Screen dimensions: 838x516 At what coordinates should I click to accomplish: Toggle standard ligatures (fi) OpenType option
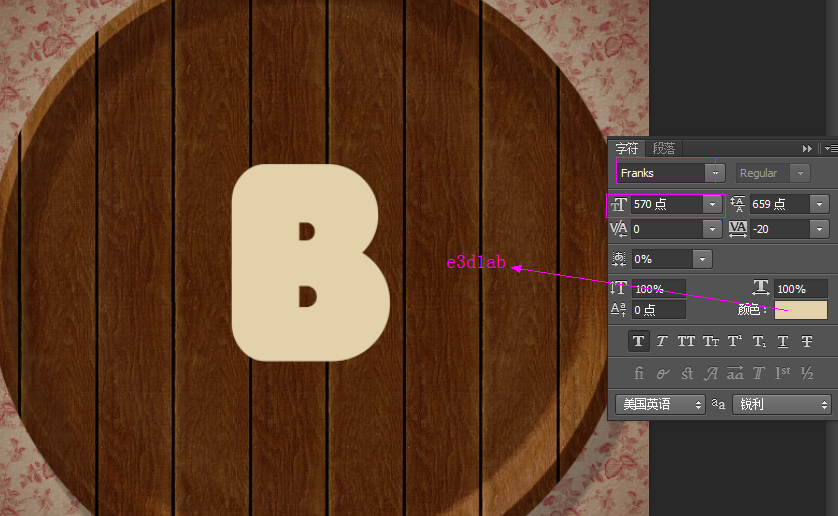pos(639,373)
